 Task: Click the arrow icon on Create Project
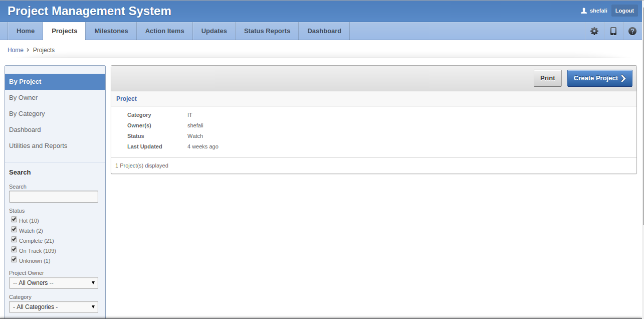[623, 78]
